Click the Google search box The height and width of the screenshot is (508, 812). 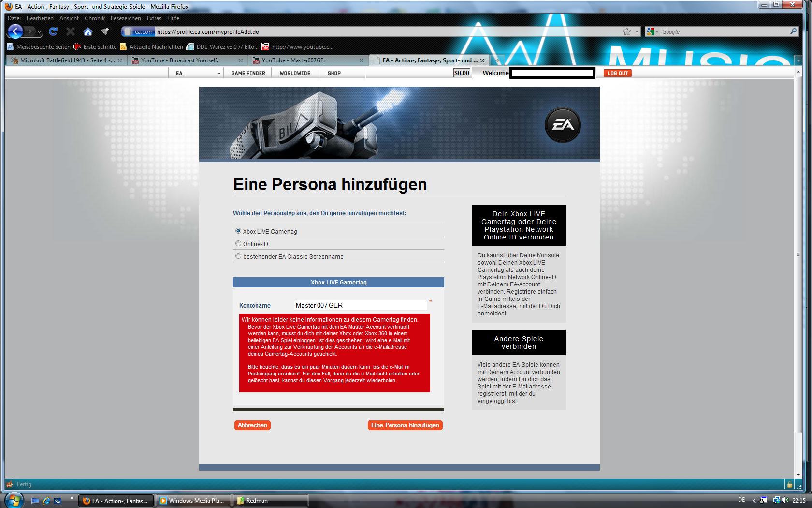(x=724, y=32)
